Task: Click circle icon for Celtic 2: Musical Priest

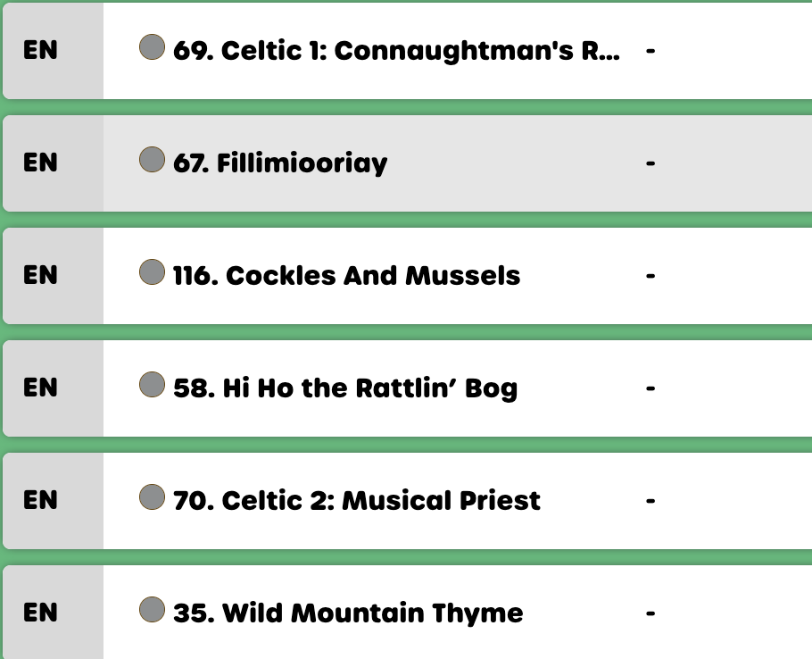Action: [153, 497]
